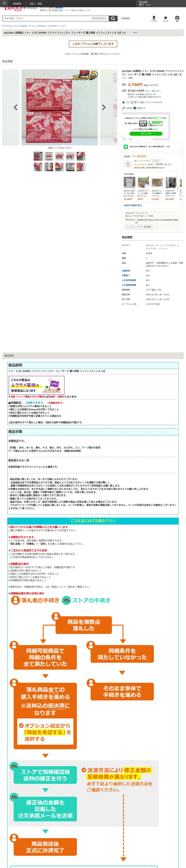Show previous image with left arrow
Viewport: 186px width, 868px height.
click(x=15, y=107)
